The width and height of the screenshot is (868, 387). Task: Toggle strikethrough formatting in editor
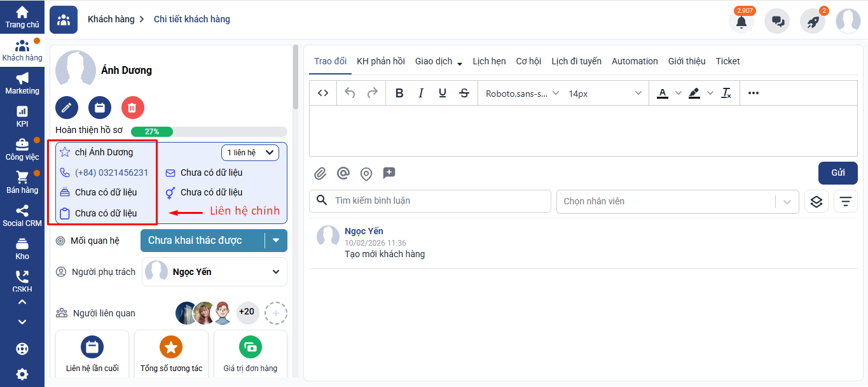(464, 94)
